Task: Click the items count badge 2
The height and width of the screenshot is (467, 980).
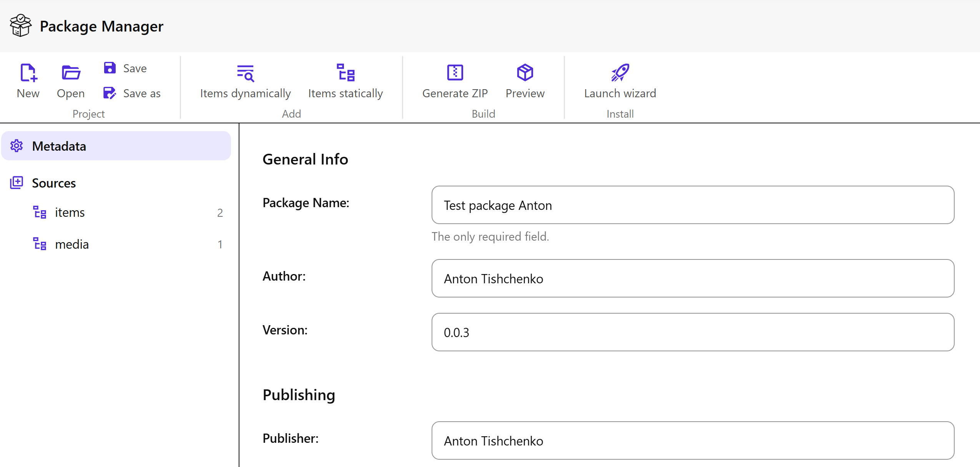Action: coord(220,213)
